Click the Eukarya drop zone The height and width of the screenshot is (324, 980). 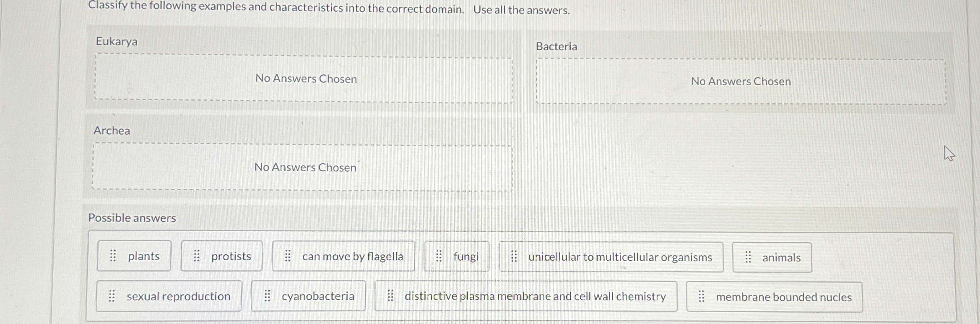click(305, 79)
